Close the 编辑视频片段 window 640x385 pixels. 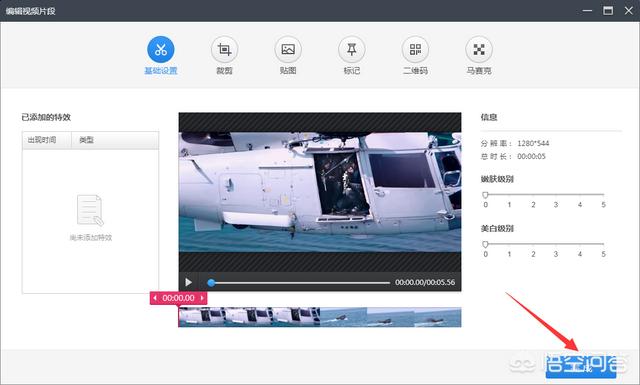[x=629, y=11]
